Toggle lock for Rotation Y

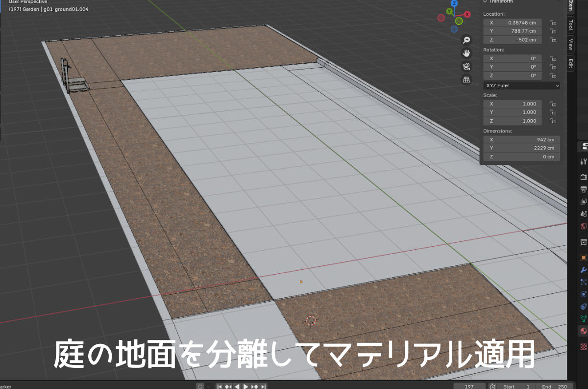tap(552, 67)
